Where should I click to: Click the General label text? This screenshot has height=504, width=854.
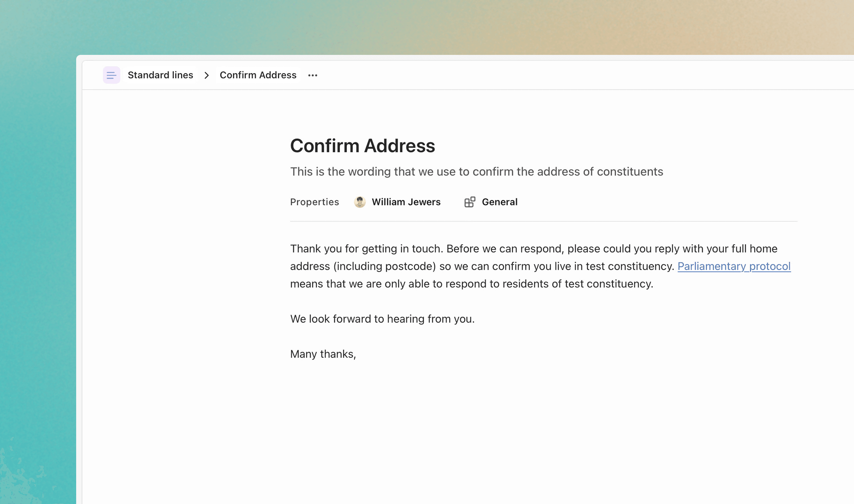(x=500, y=202)
